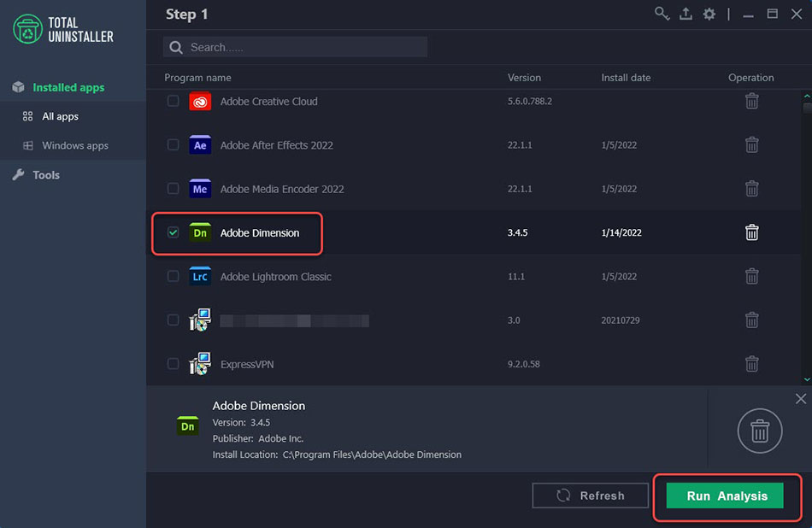Click the trash icon for Adobe After Effects 2022
Image resolution: width=812 pixels, height=528 pixels.
[x=751, y=145]
